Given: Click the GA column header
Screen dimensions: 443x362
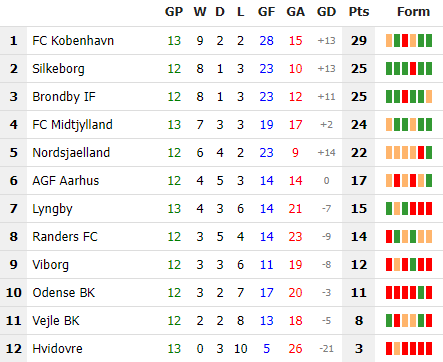Looking at the screenshot, I should [295, 12].
